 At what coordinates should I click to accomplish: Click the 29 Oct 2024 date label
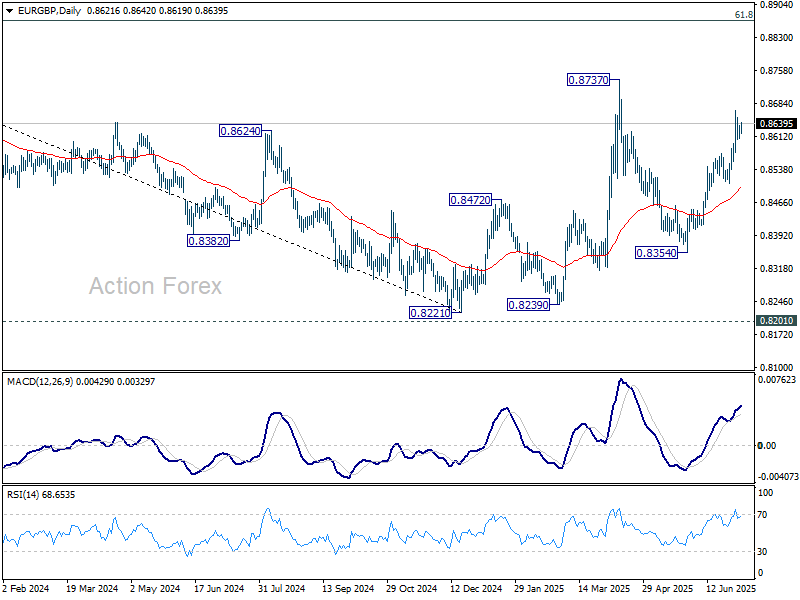pyautogui.click(x=411, y=588)
